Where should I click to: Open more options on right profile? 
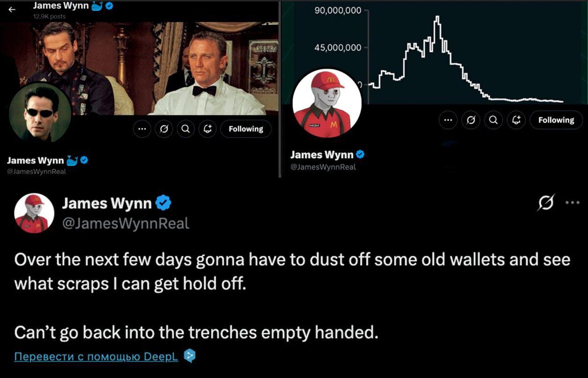coord(448,120)
